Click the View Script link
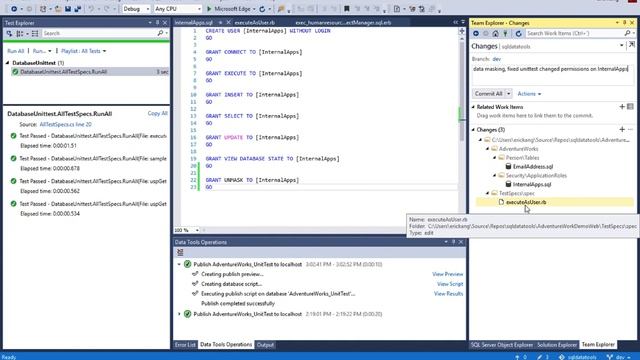 pos(450,284)
